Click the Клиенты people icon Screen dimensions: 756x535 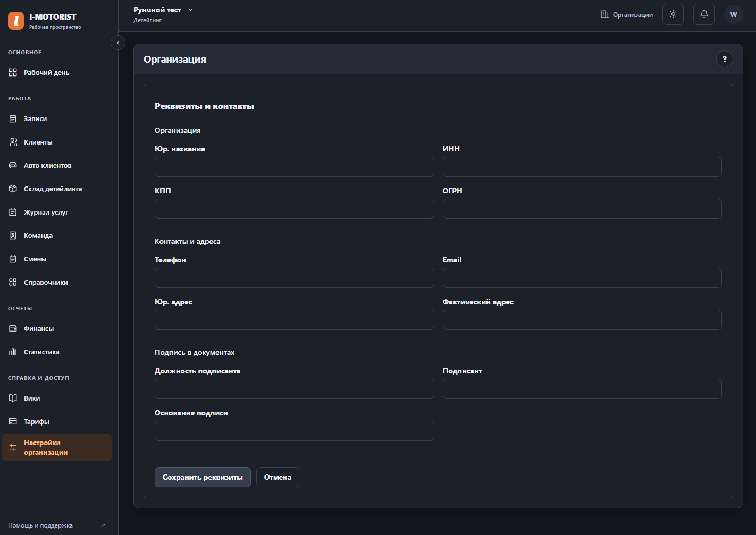(x=13, y=142)
